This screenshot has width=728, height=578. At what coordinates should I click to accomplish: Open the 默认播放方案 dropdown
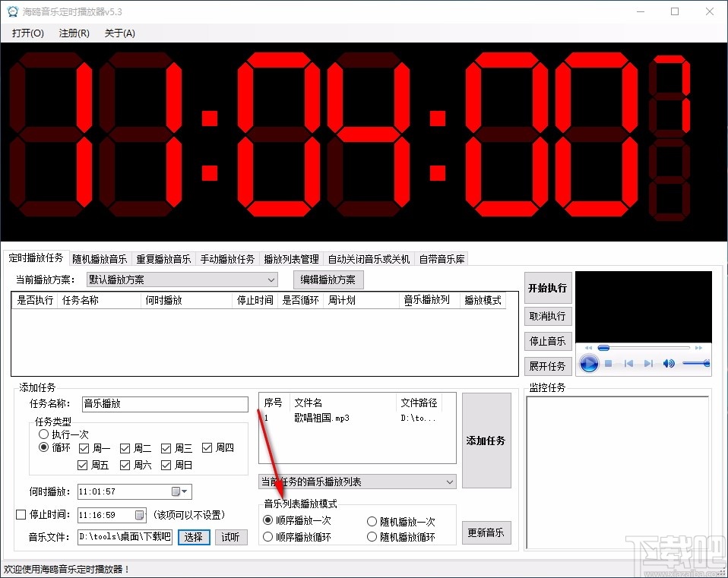pyautogui.click(x=271, y=280)
